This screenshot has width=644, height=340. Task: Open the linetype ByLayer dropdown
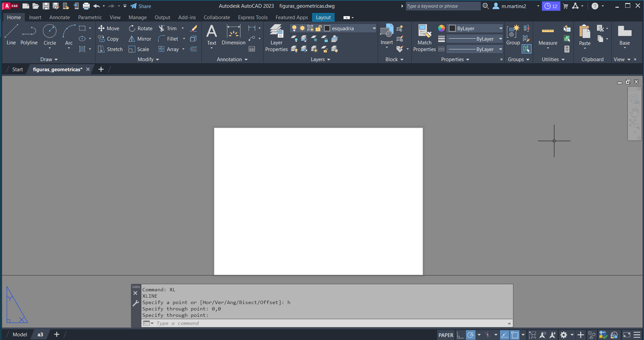500,49
